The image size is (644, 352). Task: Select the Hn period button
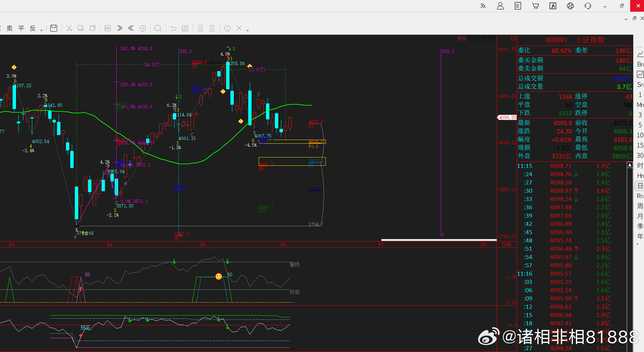(x=640, y=176)
